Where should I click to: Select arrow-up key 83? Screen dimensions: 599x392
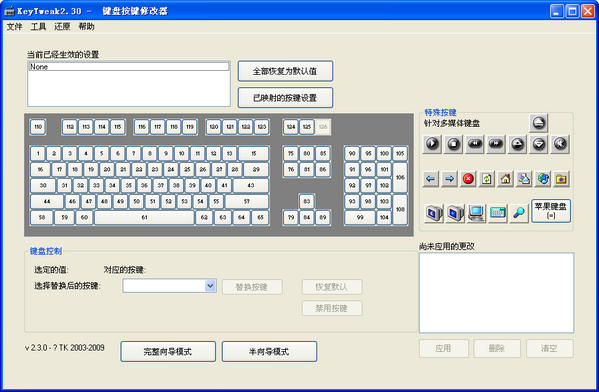click(307, 201)
